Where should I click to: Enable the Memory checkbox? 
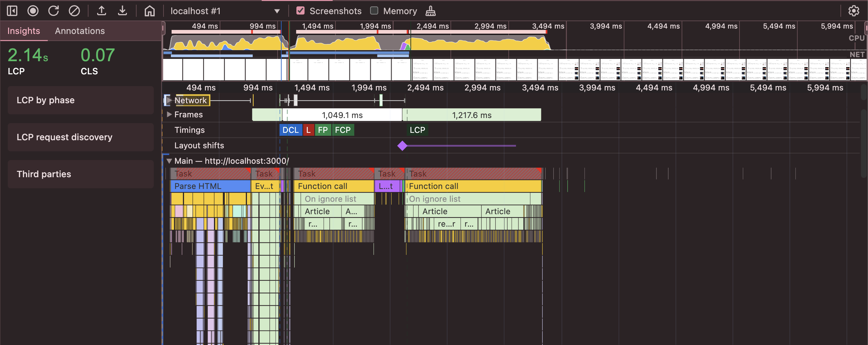(x=374, y=11)
